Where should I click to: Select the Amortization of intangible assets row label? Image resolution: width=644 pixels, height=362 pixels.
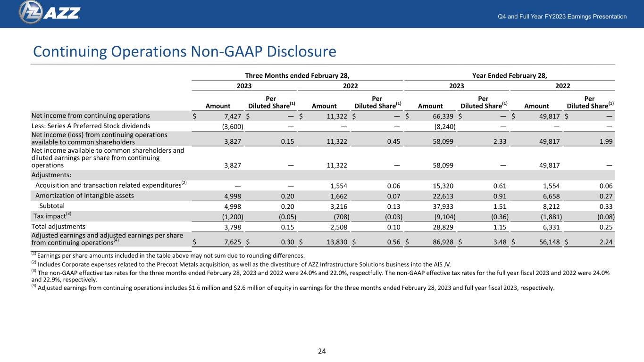coord(84,195)
